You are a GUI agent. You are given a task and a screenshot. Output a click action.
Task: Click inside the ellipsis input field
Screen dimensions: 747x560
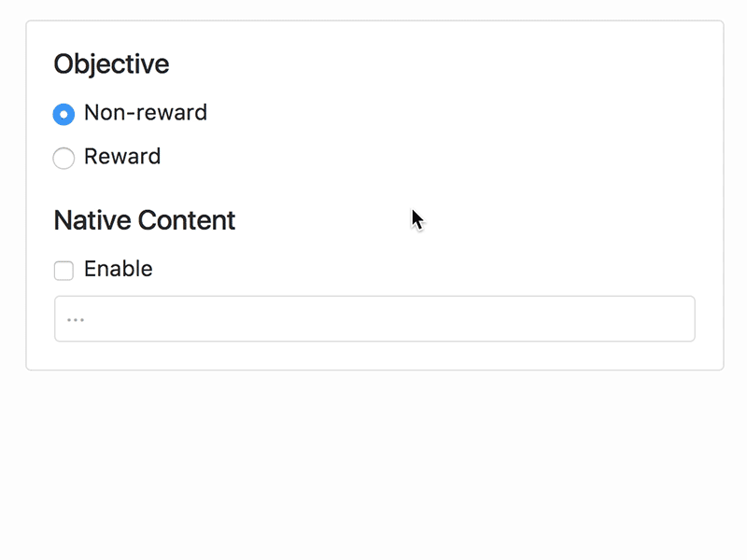coord(373,318)
